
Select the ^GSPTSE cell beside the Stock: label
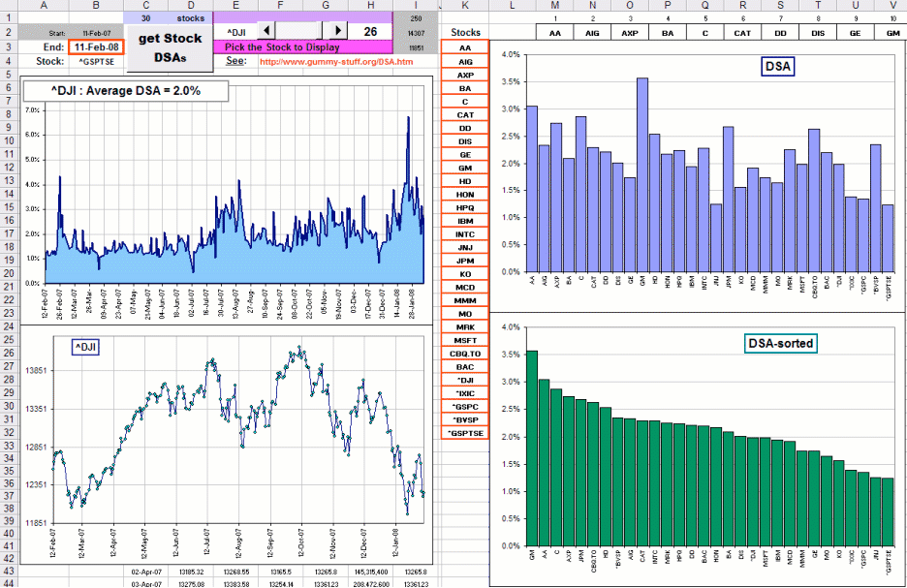coord(96,61)
